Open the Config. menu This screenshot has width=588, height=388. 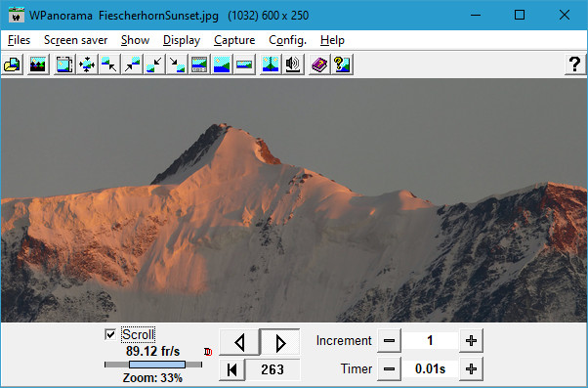[287, 40]
